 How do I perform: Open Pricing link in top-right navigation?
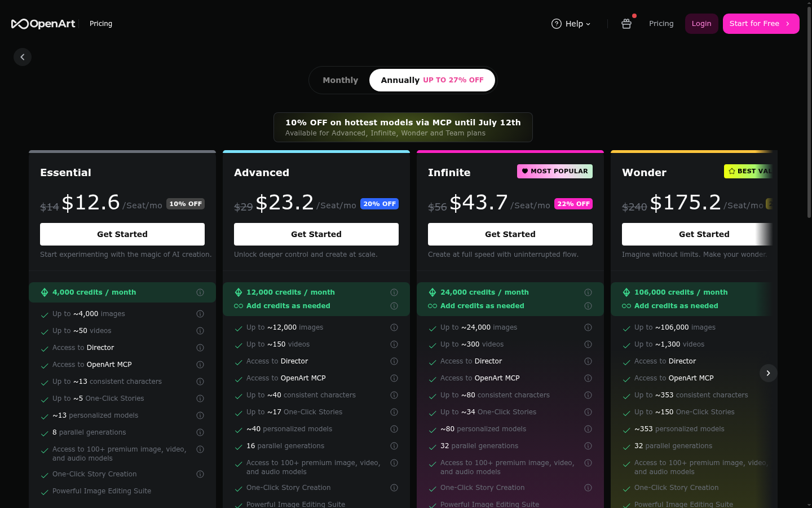coord(661,24)
